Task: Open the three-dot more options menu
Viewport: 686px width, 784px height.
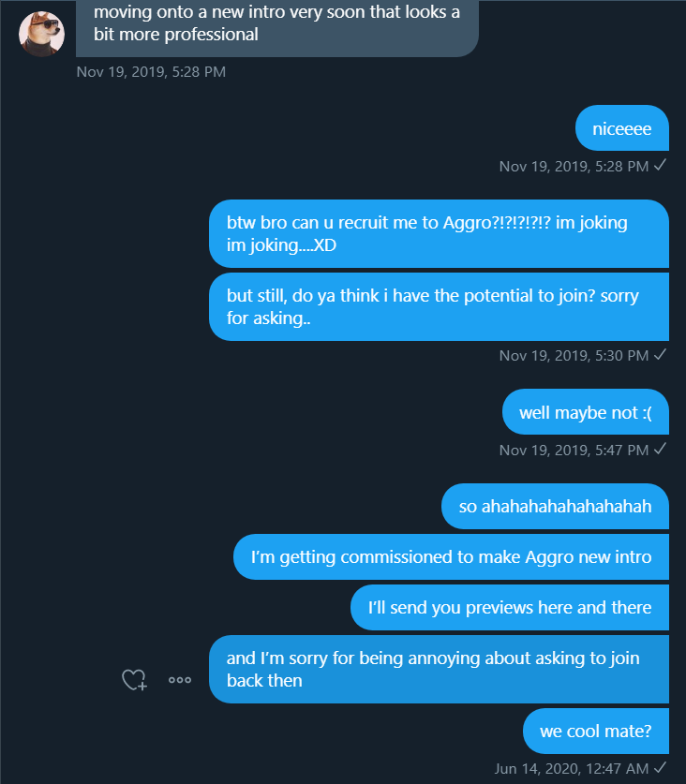Action: [x=180, y=681]
